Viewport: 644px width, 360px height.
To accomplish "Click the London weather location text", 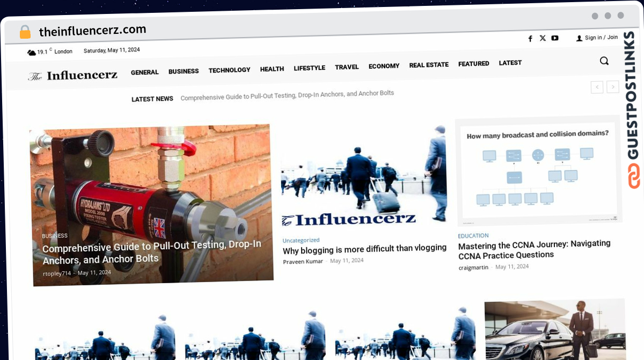I will click(x=63, y=52).
